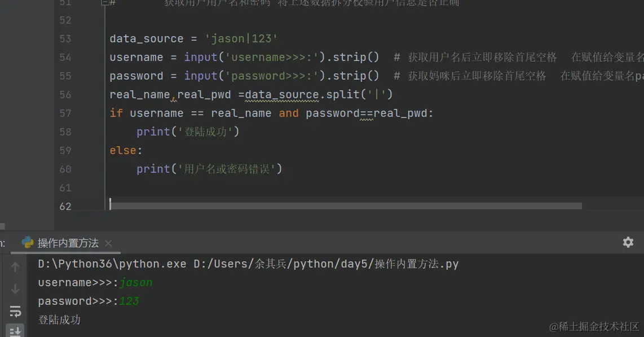Viewport: 644px width, 337px height.
Task: Click line number 62 in gutter
Action: [65, 206]
